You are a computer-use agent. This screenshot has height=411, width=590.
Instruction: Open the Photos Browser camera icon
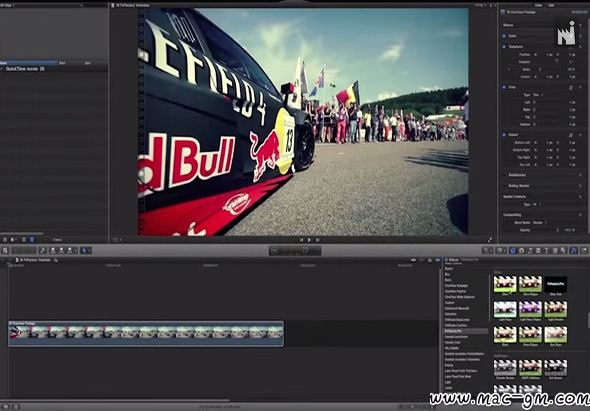point(522,250)
